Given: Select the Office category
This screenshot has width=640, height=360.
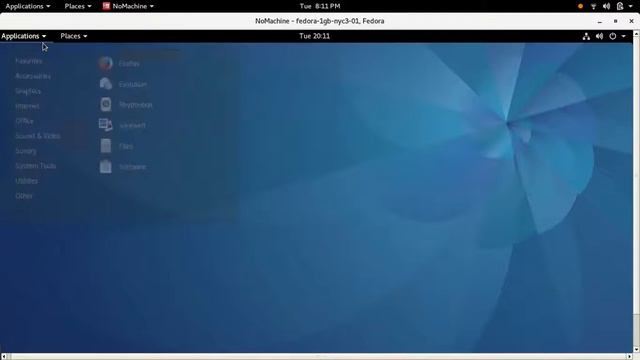Looking at the screenshot, I should tap(24, 121).
